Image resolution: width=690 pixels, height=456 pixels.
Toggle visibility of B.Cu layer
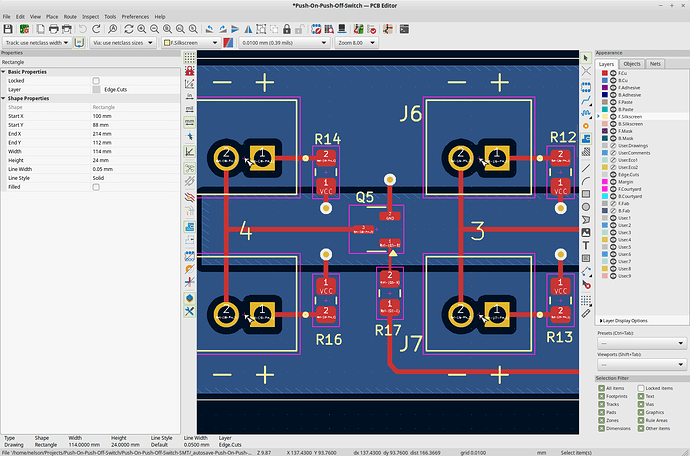click(613, 81)
